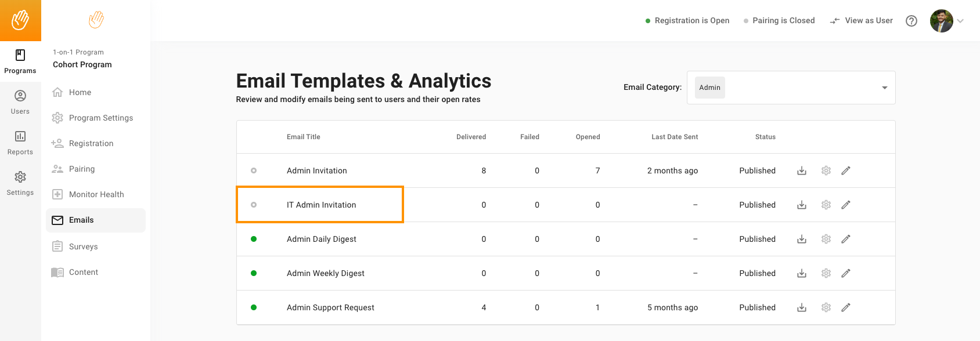Screen dimensions: 980x341
Task: Download Admin Invitation email data
Action: [x=802, y=170]
